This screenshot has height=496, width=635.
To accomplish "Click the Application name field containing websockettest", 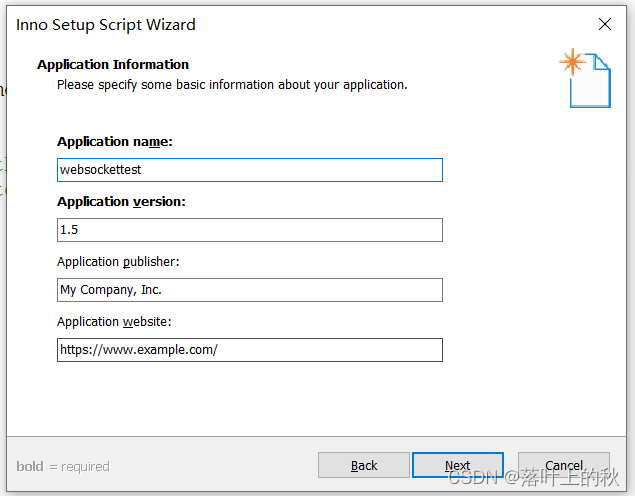I will [x=250, y=170].
